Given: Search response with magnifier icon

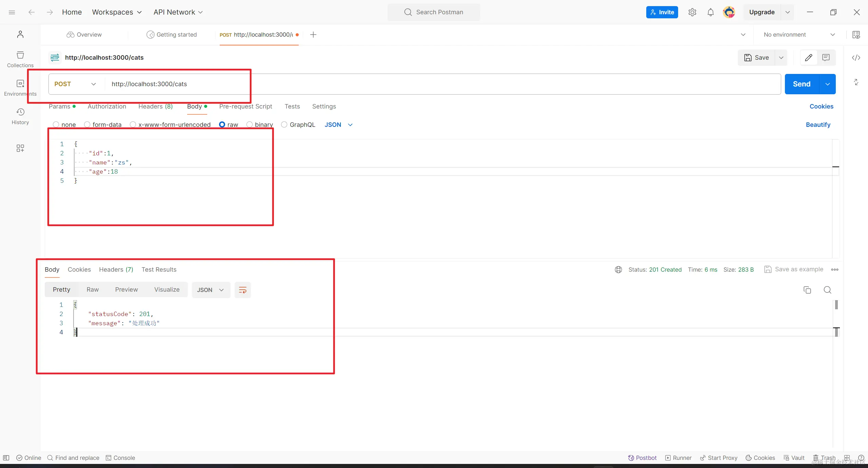Looking at the screenshot, I should click(827, 290).
